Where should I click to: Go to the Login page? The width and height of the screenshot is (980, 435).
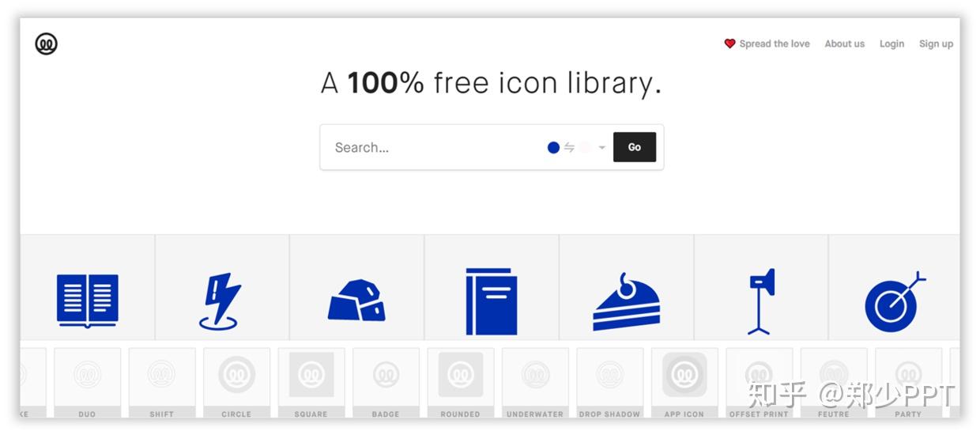[x=891, y=44]
